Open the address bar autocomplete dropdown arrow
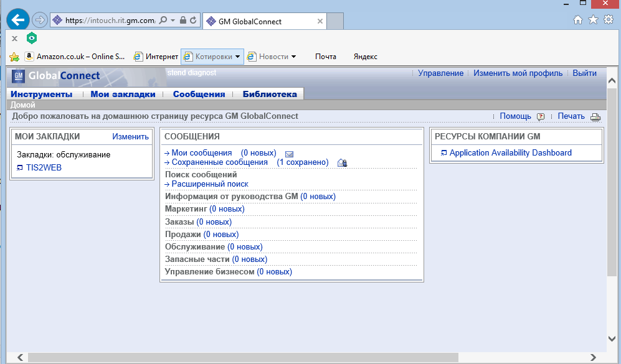Viewport: 621px width, 364px height. click(x=173, y=20)
